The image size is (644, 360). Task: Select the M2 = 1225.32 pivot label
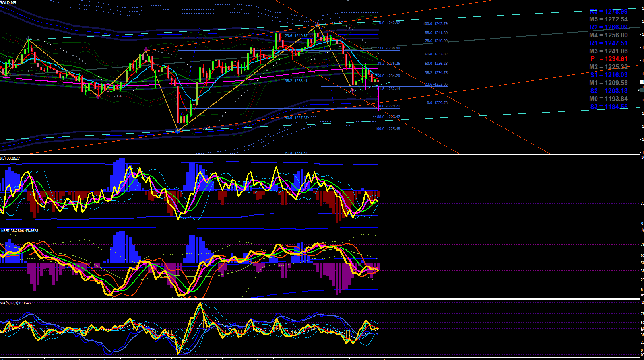click(608, 67)
